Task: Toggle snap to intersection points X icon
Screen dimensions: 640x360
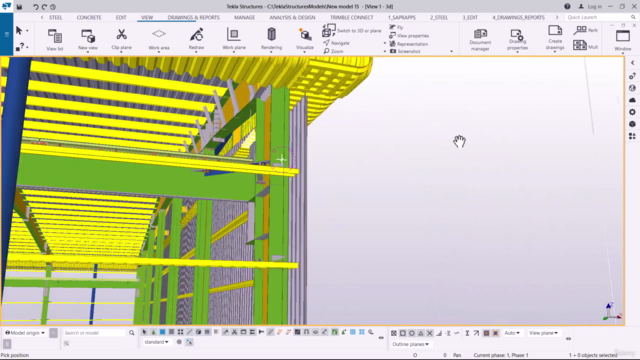Action: [429, 333]
